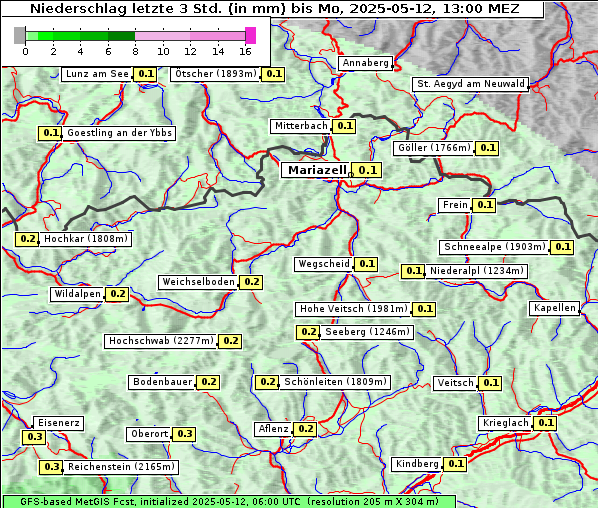
Task: Click the Frein place label
Action: coord(455,205)
